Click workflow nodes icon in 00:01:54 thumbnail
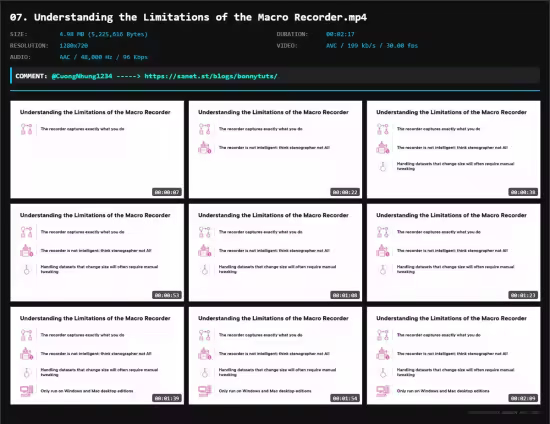Screen dimensions: 550x424 tap(204, 335)
